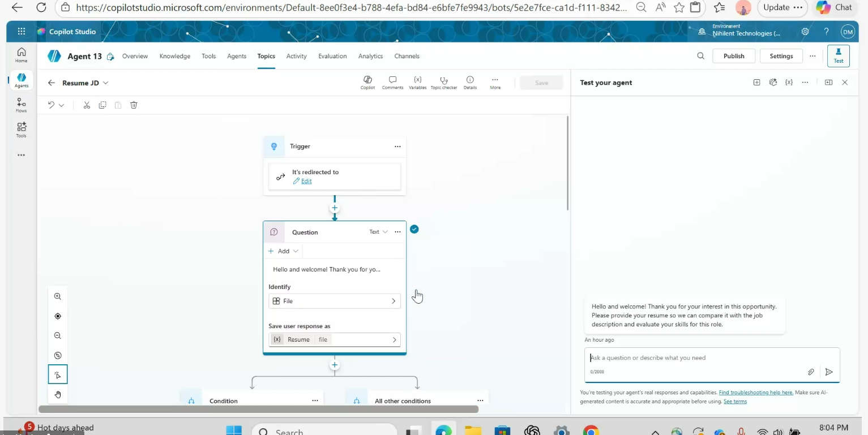Image resolution: width=868 pixels, height=435 pixels.
Task: Click the attach file paperclip icon
Action: pyautogui.click(x=811, y=372)
